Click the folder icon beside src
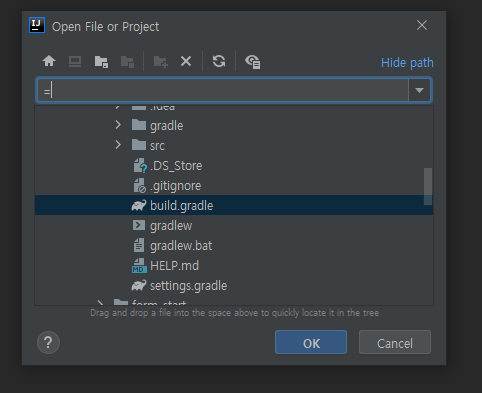Viewport: 482px width, 393px height. pyautogui.click(x=139, y=145)
